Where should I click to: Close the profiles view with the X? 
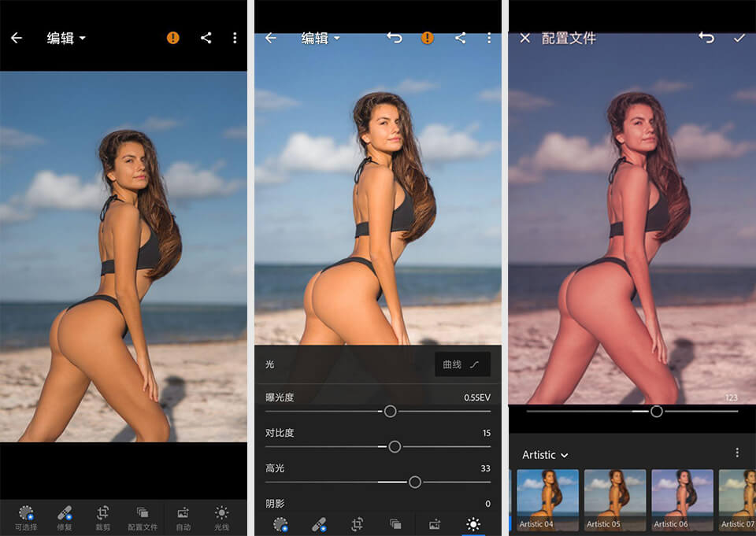(x=524, y=38)
